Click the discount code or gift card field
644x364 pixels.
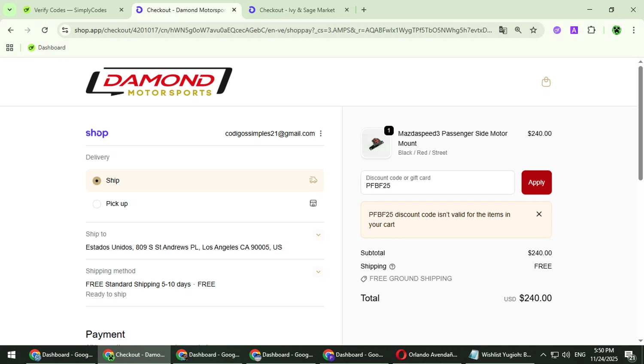coord(437,183)
